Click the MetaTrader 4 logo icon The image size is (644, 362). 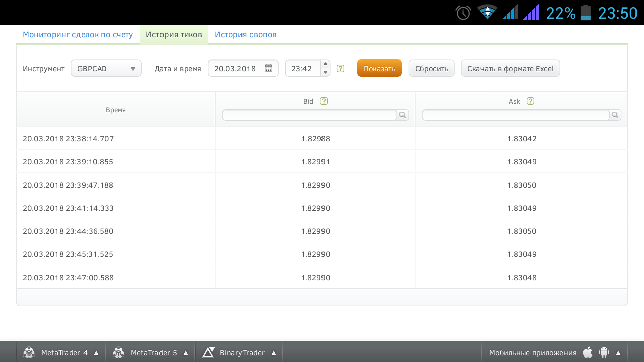[x=29, y=353]
